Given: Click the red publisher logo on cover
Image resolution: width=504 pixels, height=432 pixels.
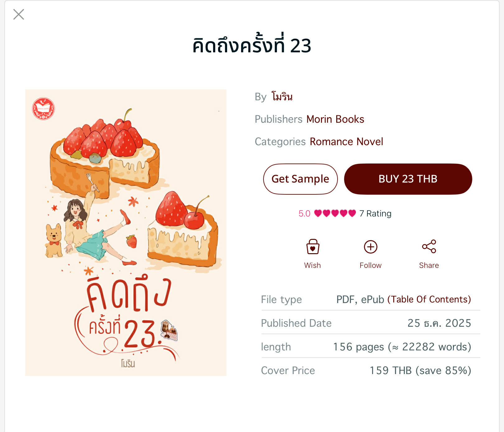Looking at the screenshot, I should click(44, 109).
